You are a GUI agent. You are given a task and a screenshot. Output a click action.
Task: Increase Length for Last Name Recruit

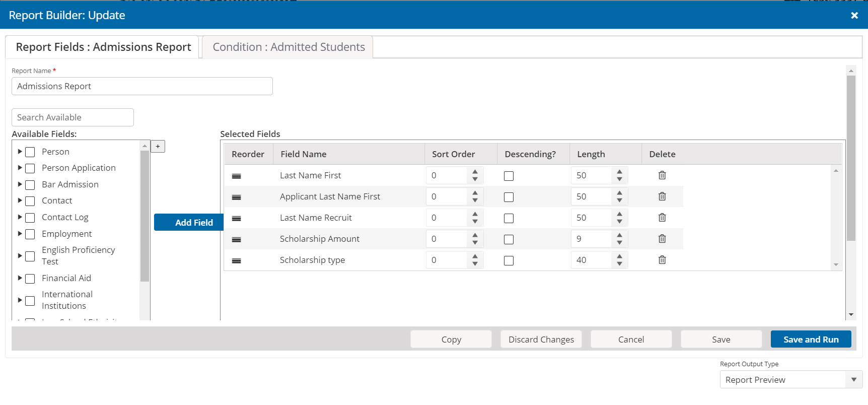[619, 214]
